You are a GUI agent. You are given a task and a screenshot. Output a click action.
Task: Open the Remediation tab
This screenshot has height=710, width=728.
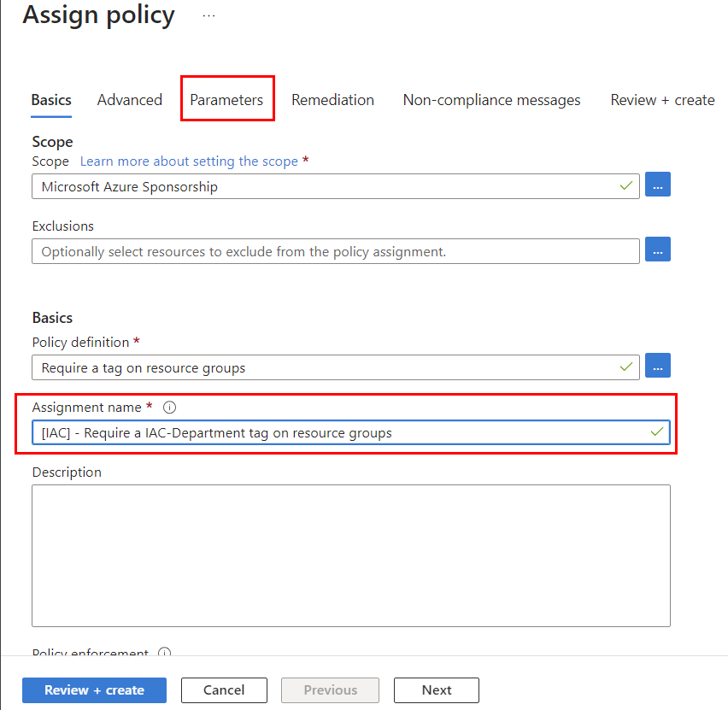(332, 100)
